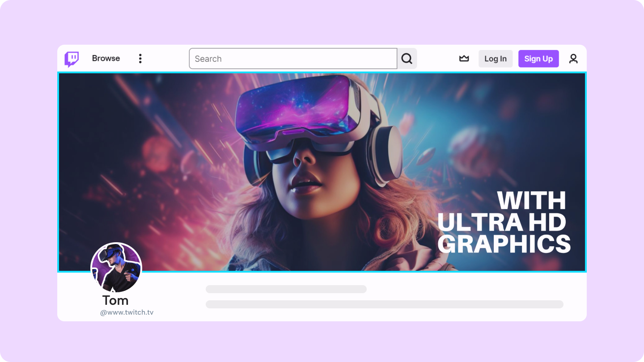Click the gray progress placeholder bar
The height and width of the screenshot is (362, 644).
pyautogui.click(x=286, y=289)
